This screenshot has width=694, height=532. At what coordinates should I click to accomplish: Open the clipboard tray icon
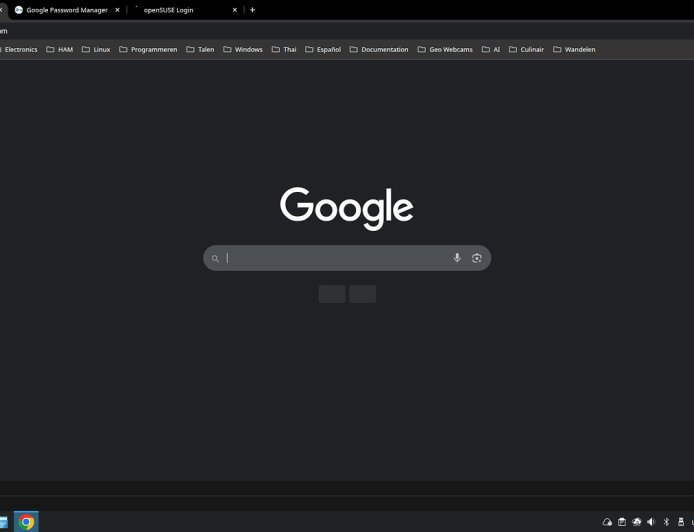(x=621, y=522)
